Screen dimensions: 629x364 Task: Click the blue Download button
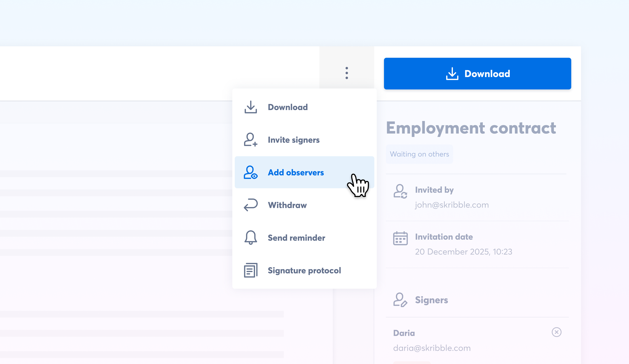pyautogui.click(x=478, y=74)
